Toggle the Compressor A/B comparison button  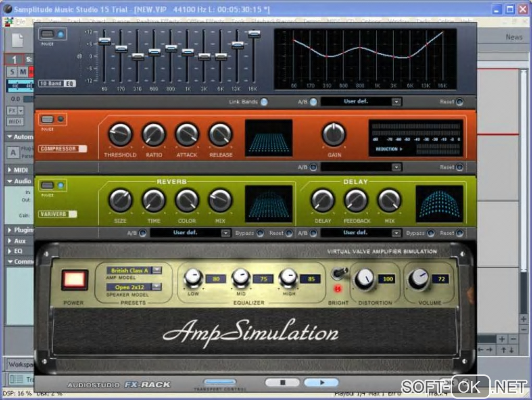tap(313, 167)
